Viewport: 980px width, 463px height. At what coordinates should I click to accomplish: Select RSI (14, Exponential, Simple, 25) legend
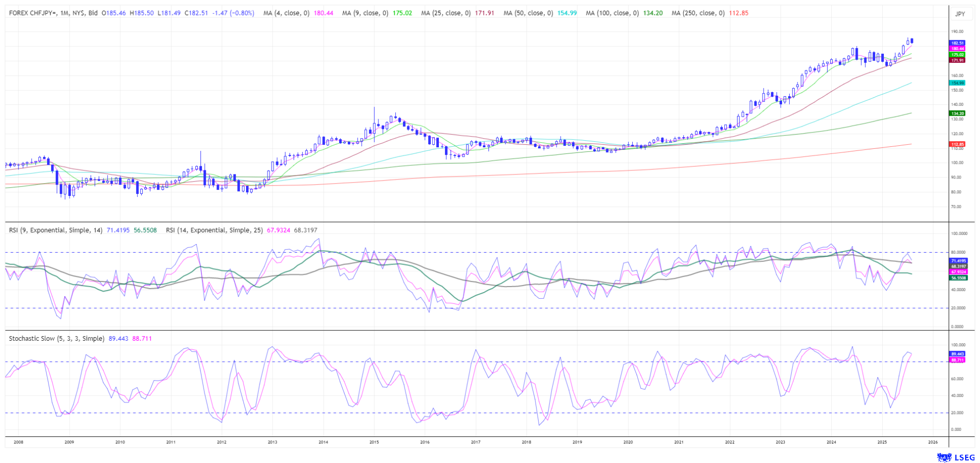214,230
